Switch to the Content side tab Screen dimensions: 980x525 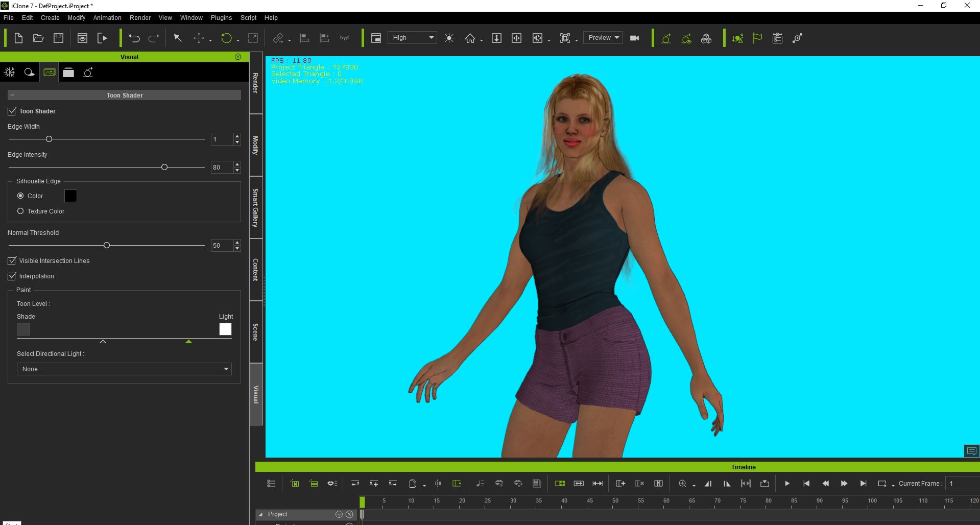(256, 270)
